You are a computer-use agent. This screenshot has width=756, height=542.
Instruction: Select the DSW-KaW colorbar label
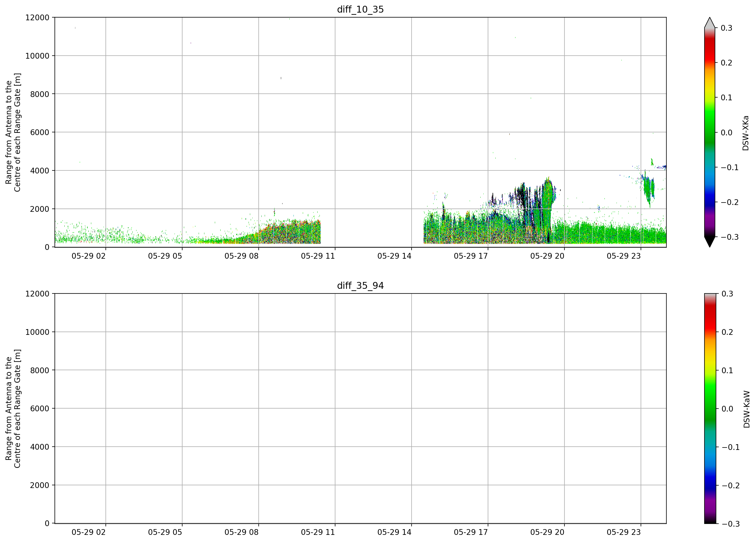[x=747, y=409]
